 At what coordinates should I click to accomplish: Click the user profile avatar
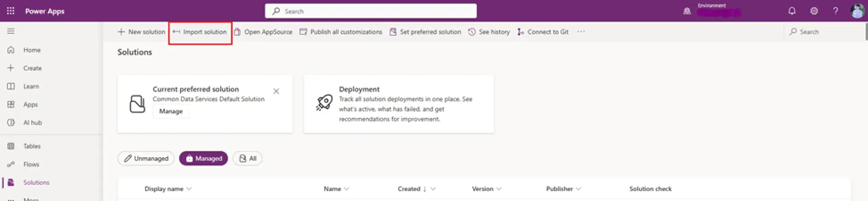(857, 11)
